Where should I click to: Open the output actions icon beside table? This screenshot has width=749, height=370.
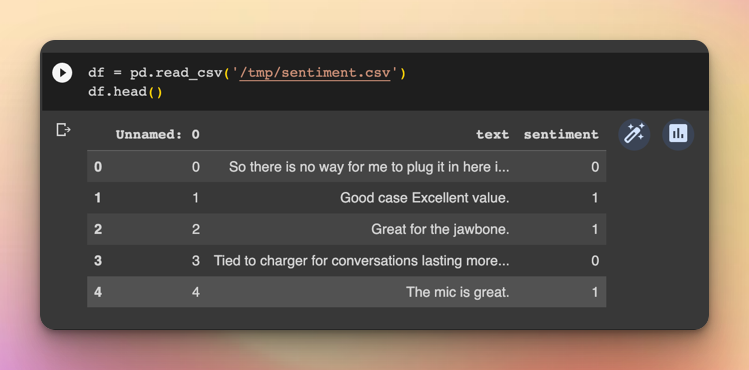tap(63, 130)
